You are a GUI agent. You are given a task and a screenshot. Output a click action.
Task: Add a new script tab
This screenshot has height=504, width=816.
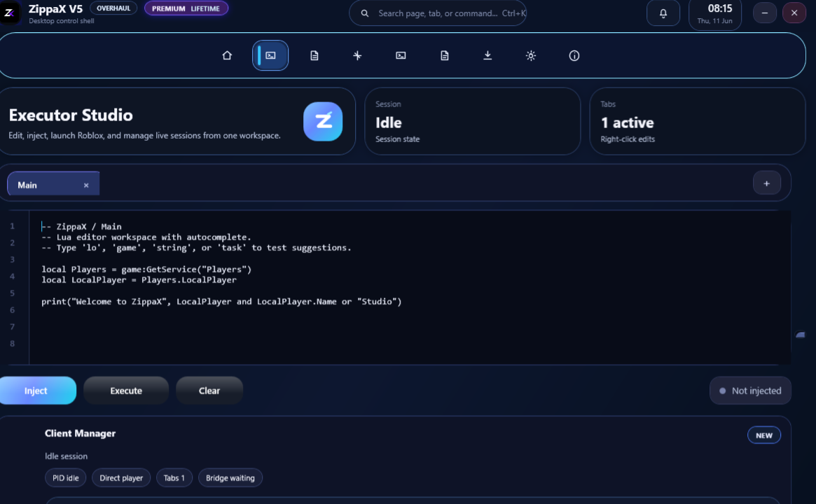766,183
